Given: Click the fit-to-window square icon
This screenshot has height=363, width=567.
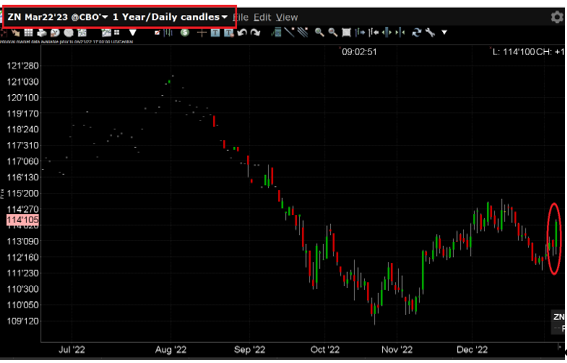Looking at the screenshot, I should point(346,33).
